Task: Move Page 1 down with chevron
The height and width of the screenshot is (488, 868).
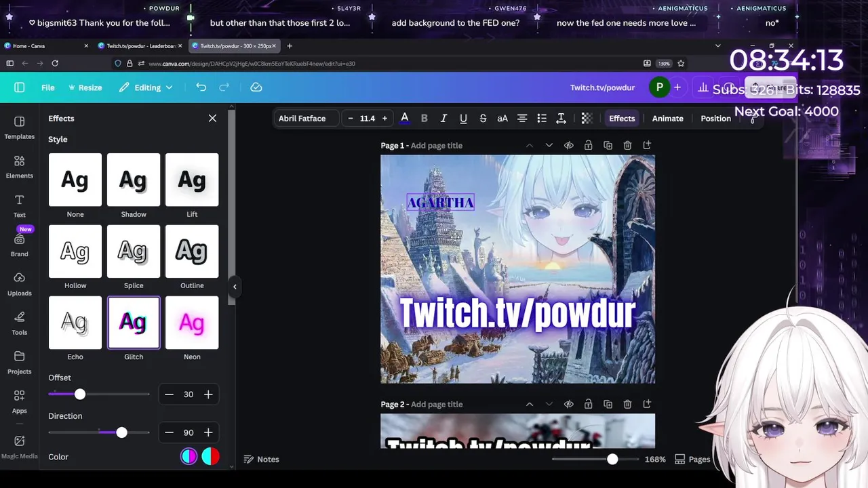Action: (x=549, y=146)
